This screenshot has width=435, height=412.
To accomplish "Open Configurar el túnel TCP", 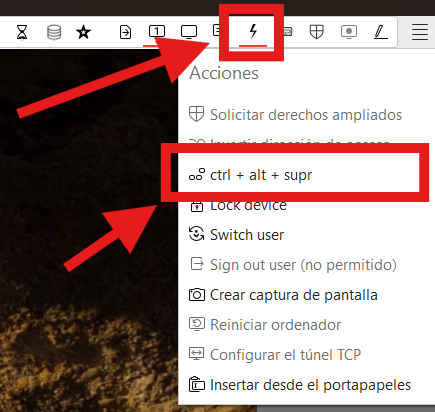I will point(275,355).
